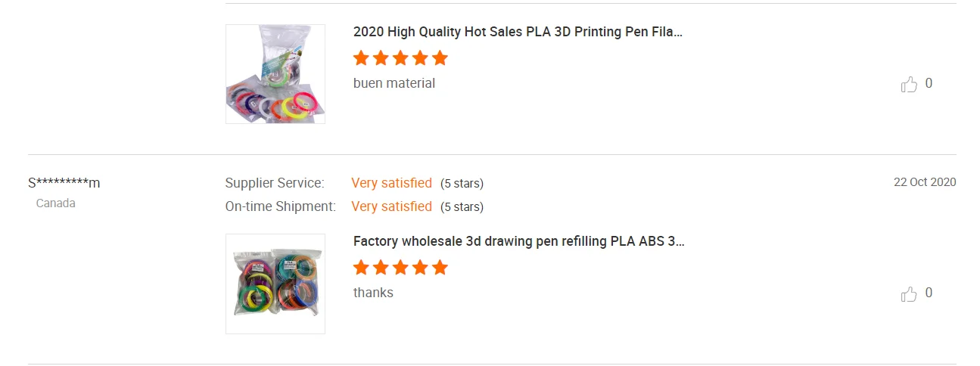Select third star above the "thanks" comment
The width and height of the screenshot is (980, 366).
click(400, 268)
